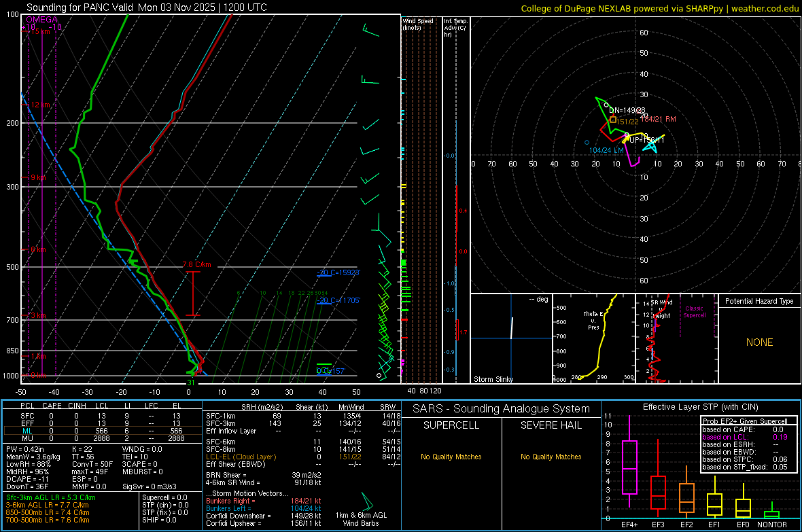Click ConvT = 50F value
This screenshot has width=802, height=532.
[92, 464]
